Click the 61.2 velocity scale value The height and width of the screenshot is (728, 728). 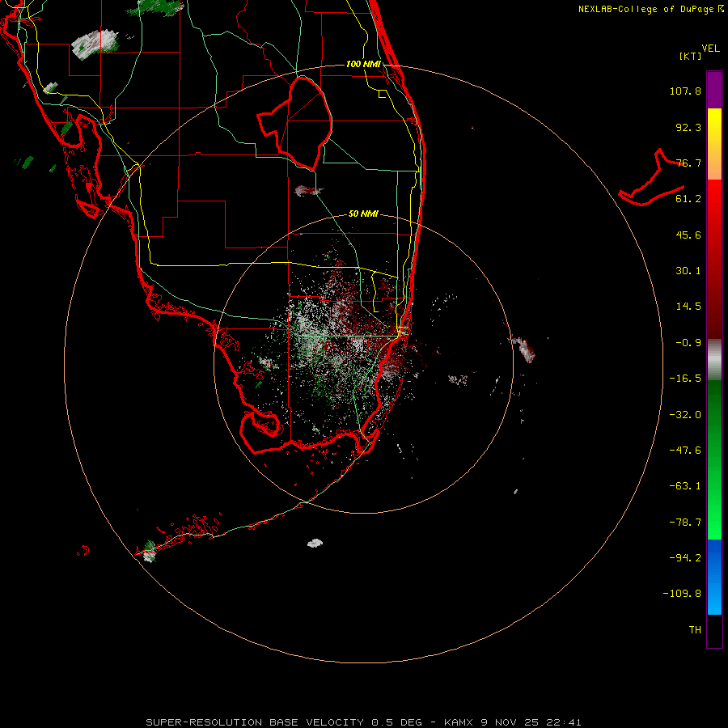(688, 199)
